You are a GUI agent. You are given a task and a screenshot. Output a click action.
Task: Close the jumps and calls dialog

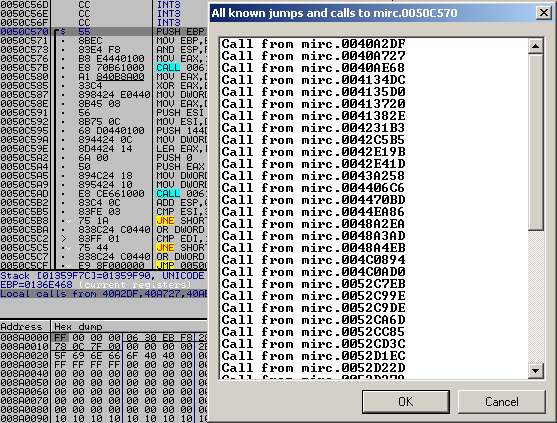click(x=544, y=13)
